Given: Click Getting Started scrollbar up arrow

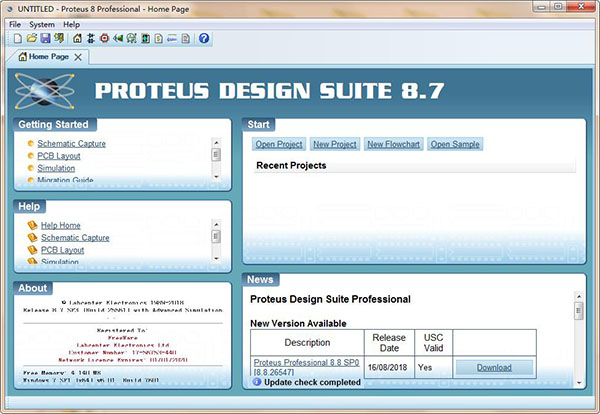Looking at the screenshot, I should click(216, 142).
